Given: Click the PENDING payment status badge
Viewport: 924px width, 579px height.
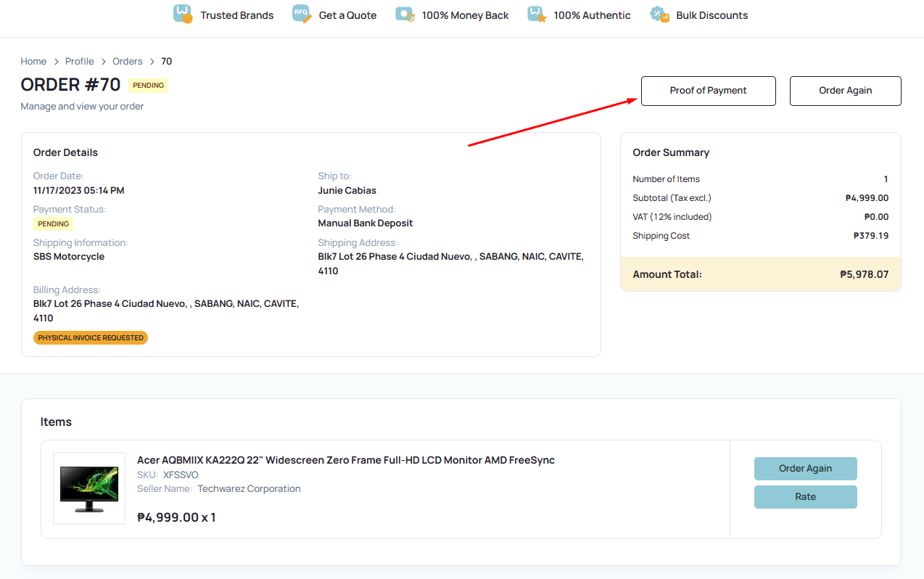Looking at the screenshot, I should (x=54, y=224).
